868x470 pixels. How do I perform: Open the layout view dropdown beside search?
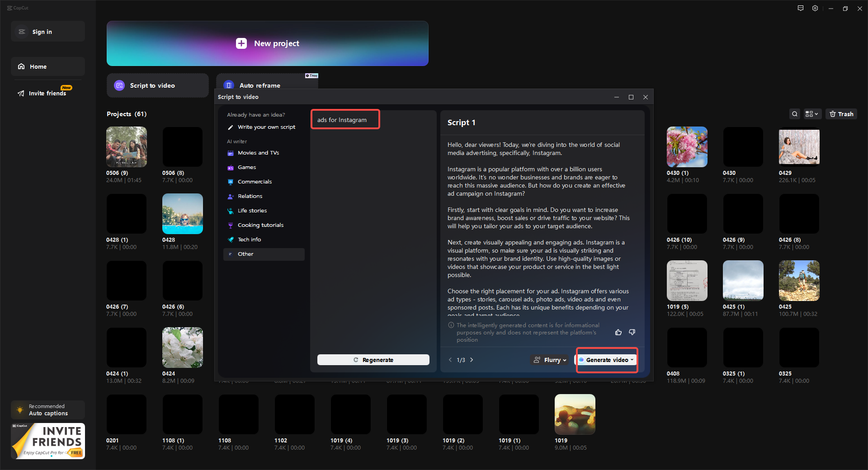[x=811, y=114]
